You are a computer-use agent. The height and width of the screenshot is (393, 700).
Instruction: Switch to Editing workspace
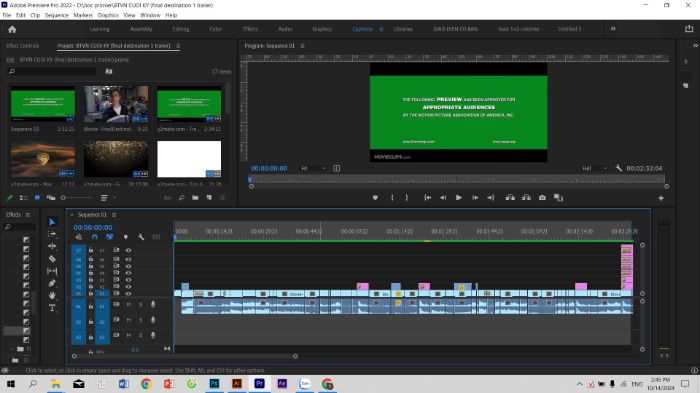coord(181,29)
